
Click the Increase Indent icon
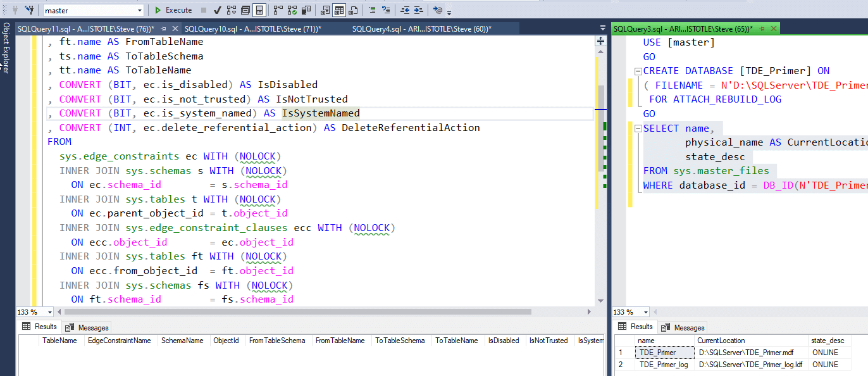[418, 10]
